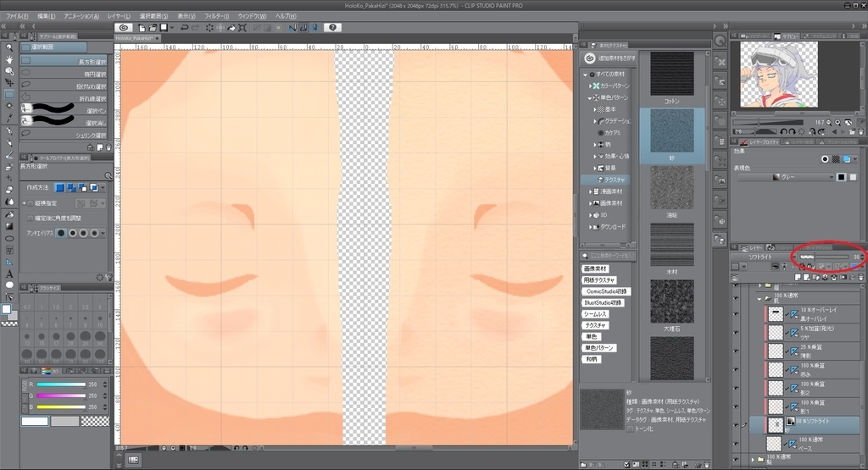This screenshot has width=868, height=470.
Task: Expand the 画像素材 tree node
Action: point(590,203)
